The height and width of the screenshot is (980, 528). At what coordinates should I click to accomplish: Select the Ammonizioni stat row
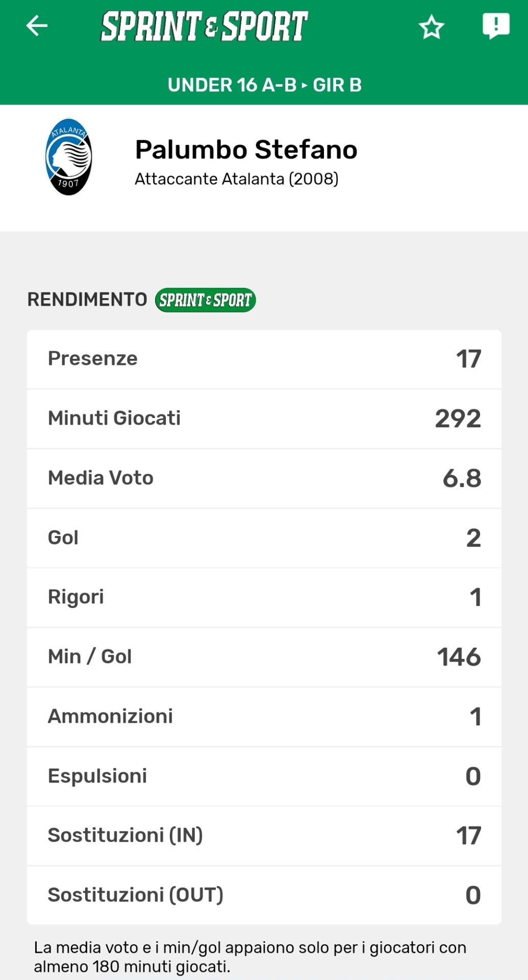264,717
